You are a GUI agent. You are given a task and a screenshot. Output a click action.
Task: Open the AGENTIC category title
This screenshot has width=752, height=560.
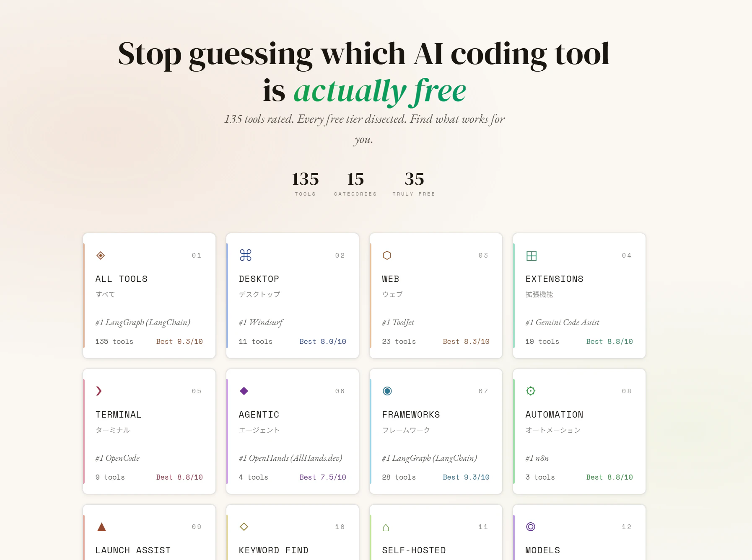tap(259, 415)
